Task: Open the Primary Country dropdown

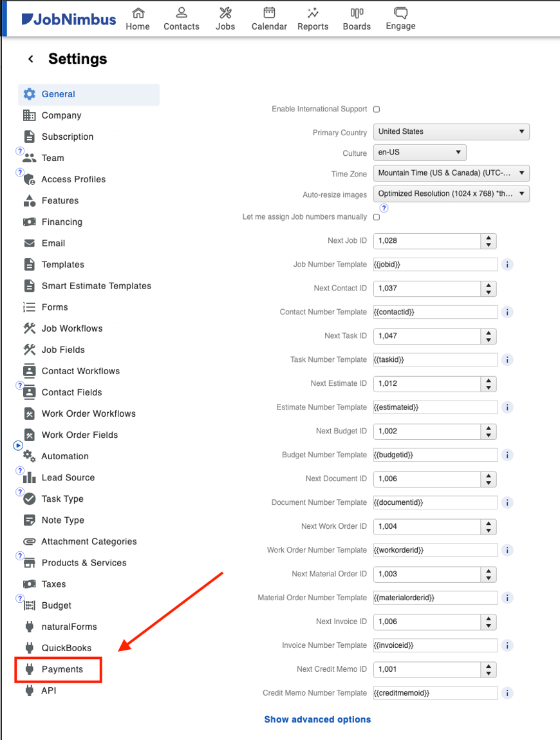Action: pos(451,131)
